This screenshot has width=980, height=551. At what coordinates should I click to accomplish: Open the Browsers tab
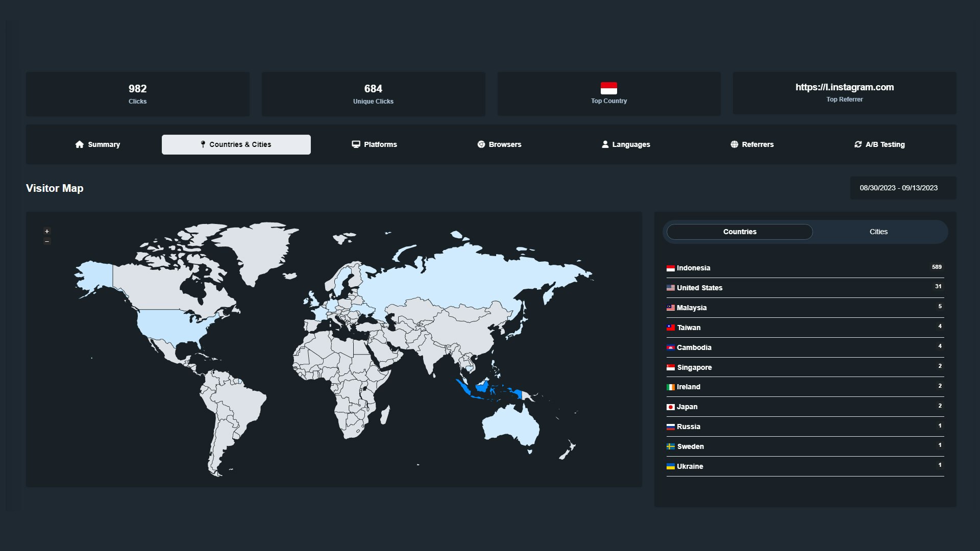pyautogui.click(x=499, y=144)
